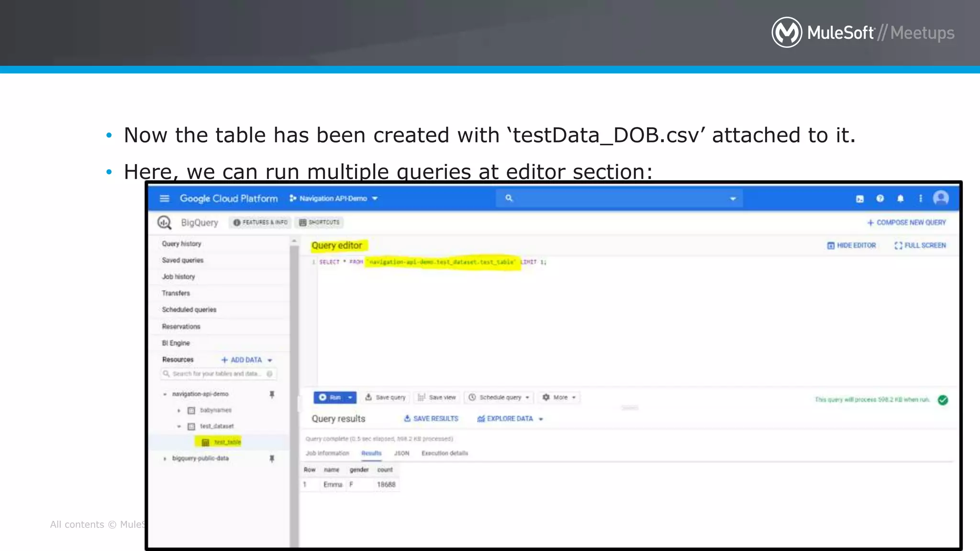Click Save Results
Viewport: 980px width, 551px height.
pyautogui.click(x=431, y=419)
